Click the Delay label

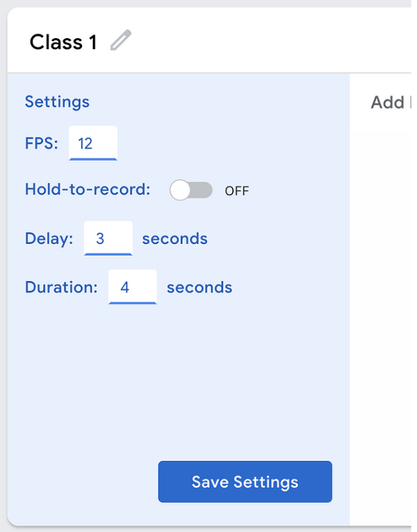pyautogui.click(x=49, y=239)
